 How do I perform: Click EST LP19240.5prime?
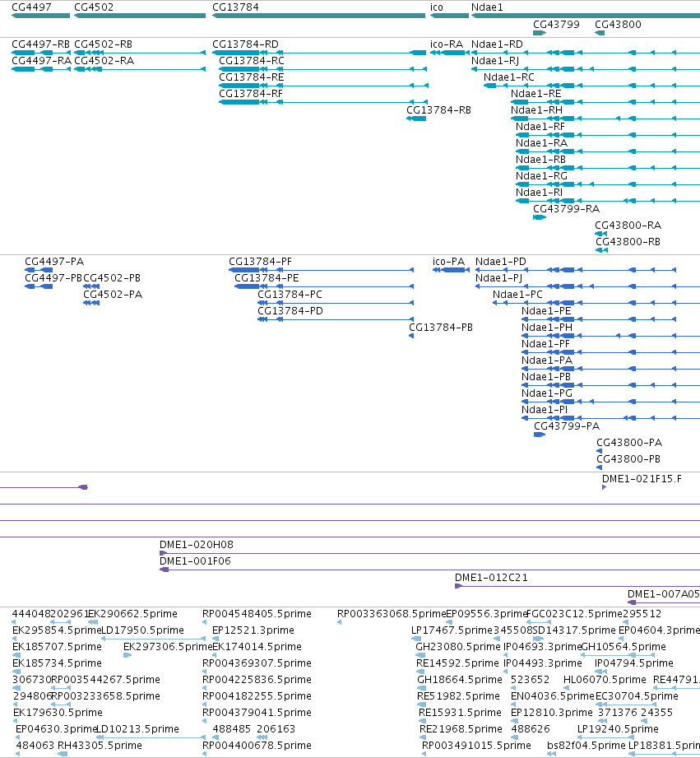[618, 729]
